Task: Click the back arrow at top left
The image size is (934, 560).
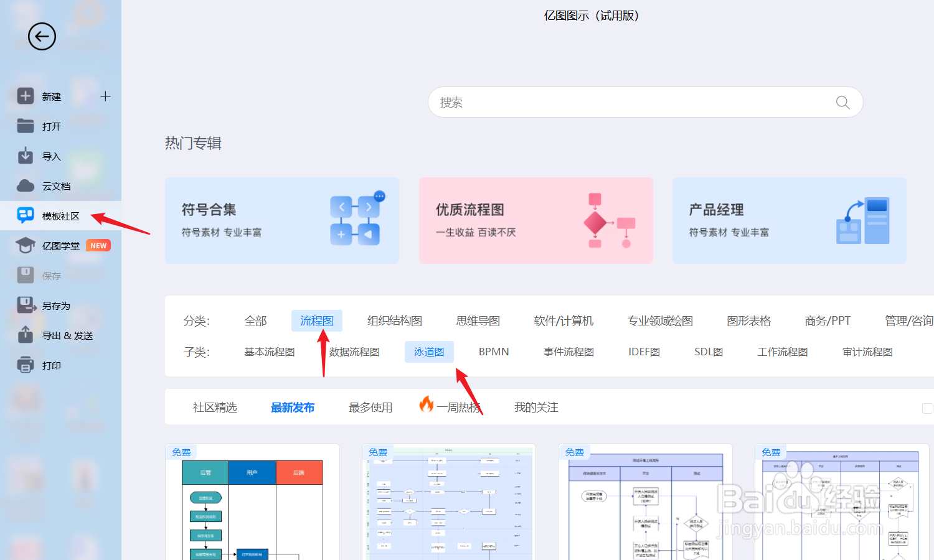Action: point(42,37)
